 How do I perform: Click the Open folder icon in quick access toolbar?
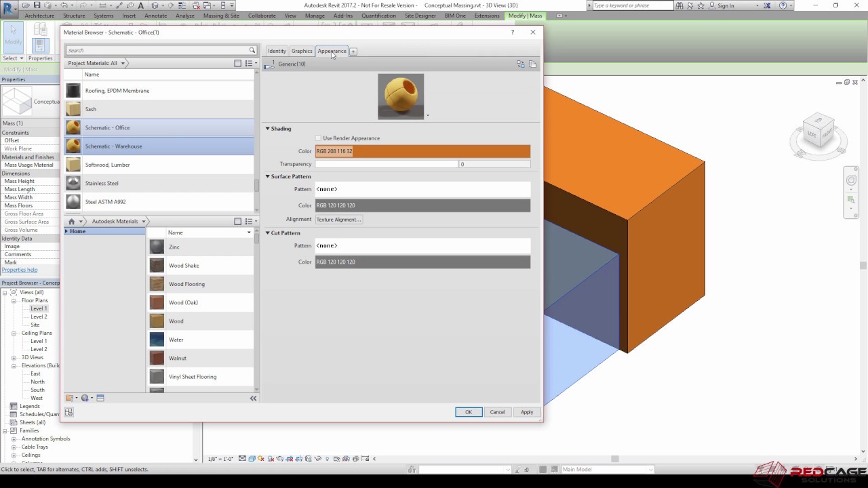pyautogui.click(x=27, y=5)
